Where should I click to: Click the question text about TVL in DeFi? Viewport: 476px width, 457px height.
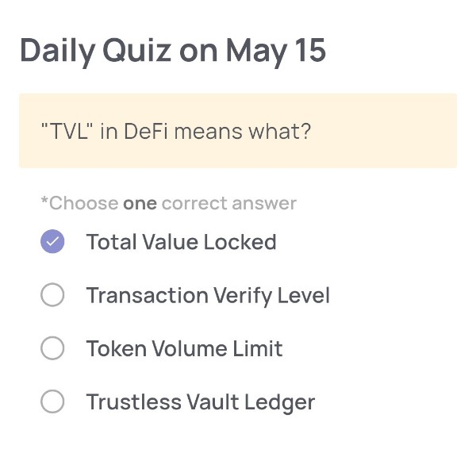[176, 132]
